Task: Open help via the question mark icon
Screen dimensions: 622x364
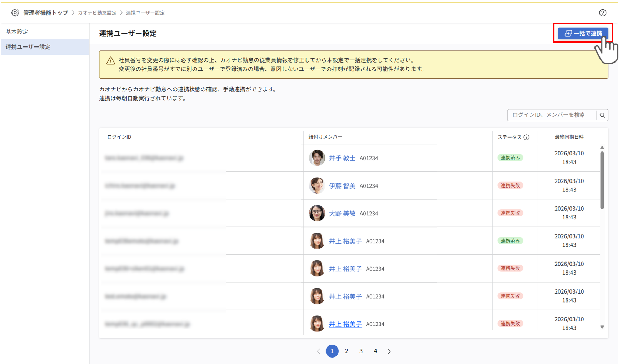Action: coord(603,13)
